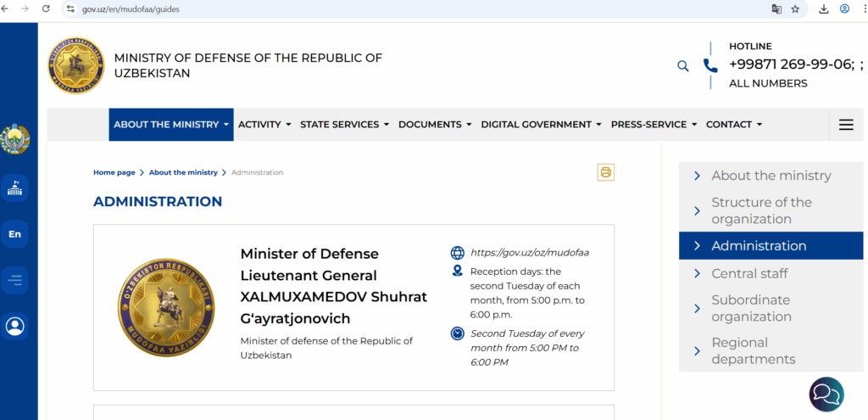Click the print icon above Administration

[x=605, y=172]
